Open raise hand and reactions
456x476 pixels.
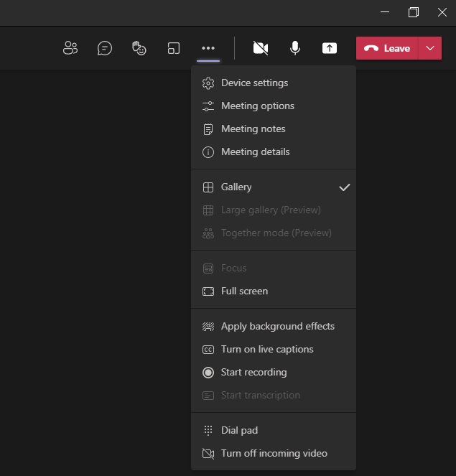[139, 48]
